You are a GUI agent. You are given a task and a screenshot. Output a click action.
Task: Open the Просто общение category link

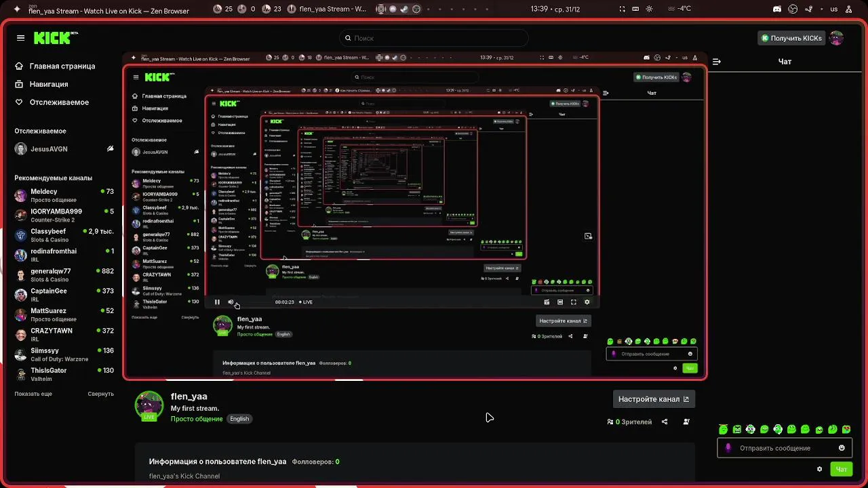[x=197, y=419]
